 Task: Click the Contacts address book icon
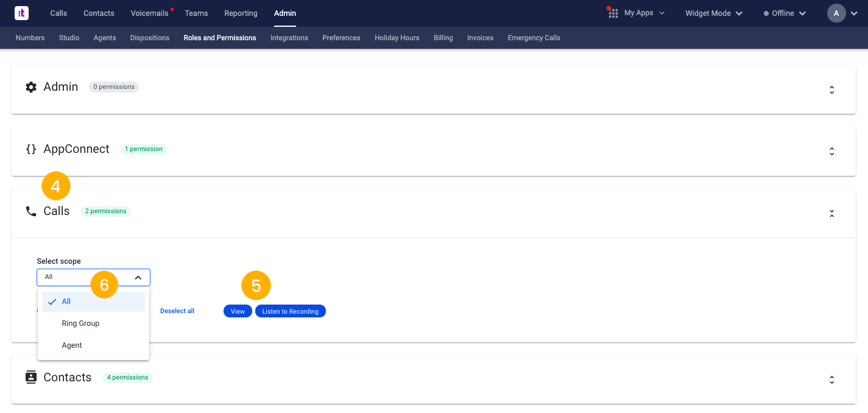[31, 378]
